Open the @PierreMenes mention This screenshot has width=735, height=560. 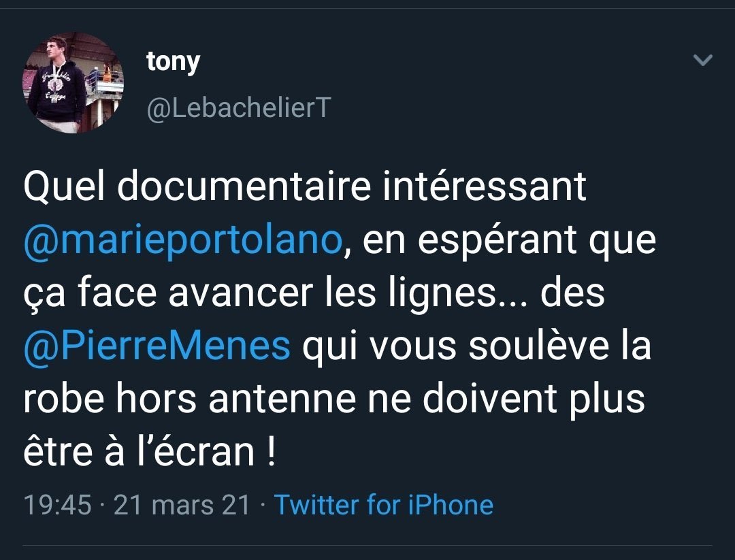(157, 346)
